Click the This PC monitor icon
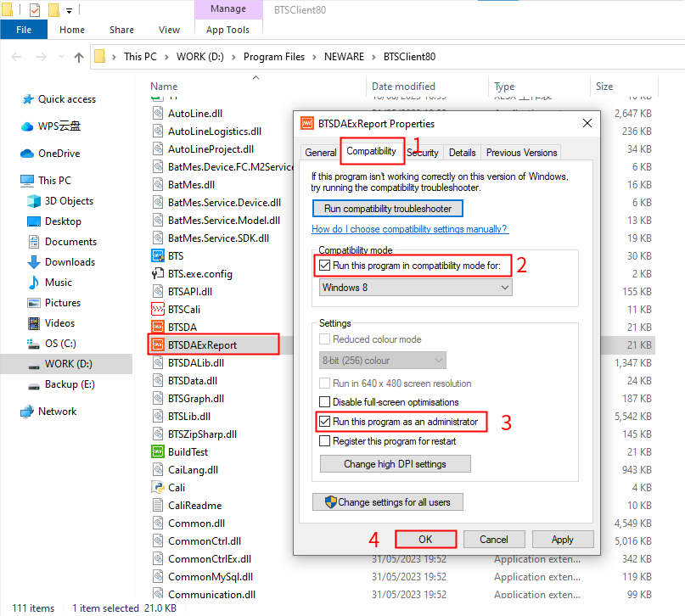Screen dimensions: 685x616 coord(27,181)
